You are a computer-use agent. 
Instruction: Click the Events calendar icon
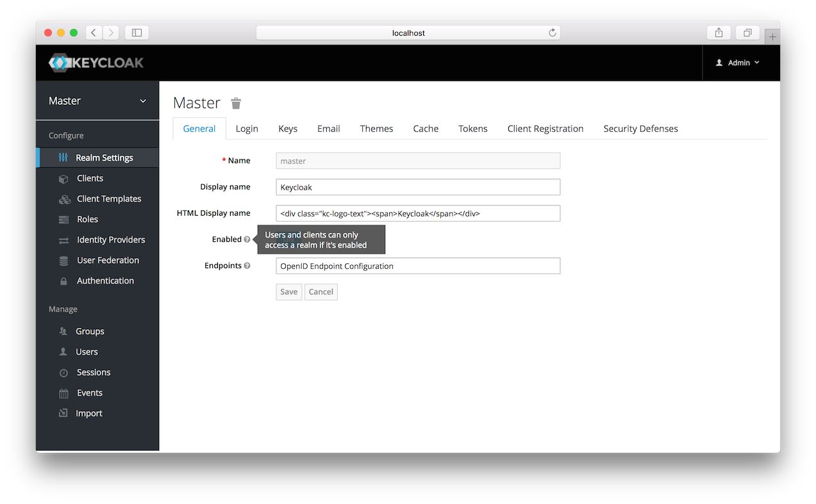coord(63,393)
